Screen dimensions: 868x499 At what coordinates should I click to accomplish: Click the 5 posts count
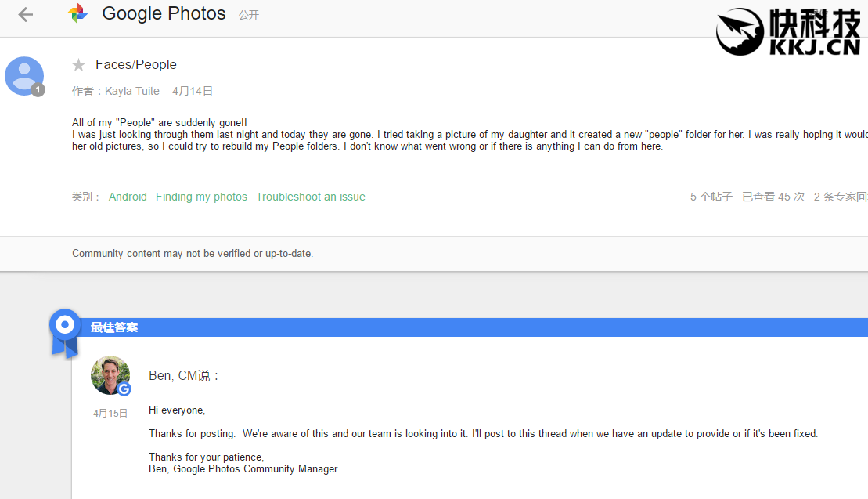(x=711, y=197)
